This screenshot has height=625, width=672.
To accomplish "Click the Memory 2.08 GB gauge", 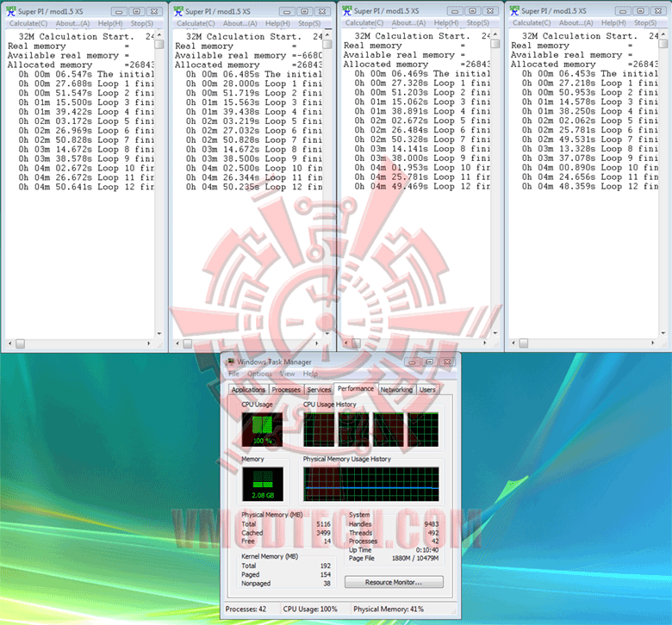I will (x=262, y=484).
